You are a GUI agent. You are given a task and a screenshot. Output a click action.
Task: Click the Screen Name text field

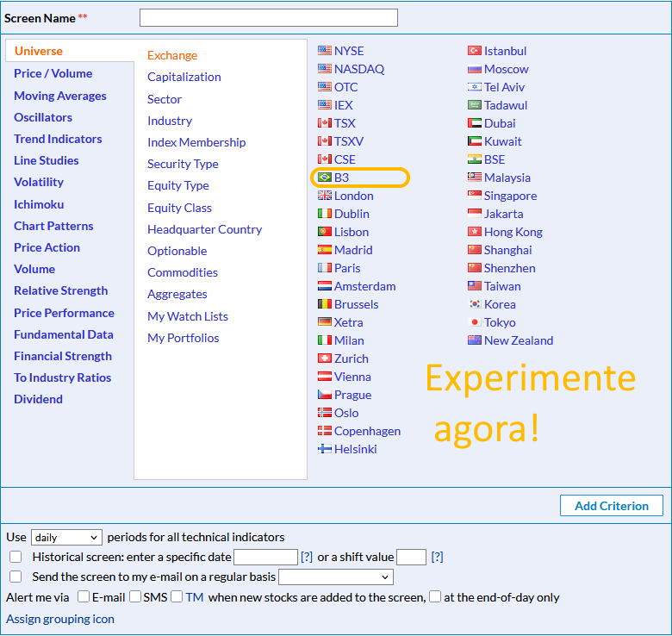[x=269, y=17]
